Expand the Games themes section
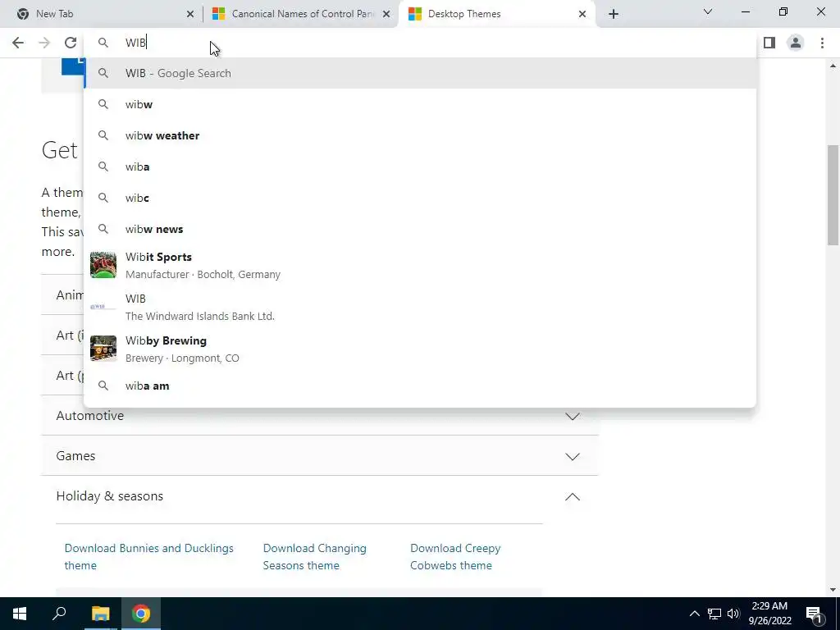The height and width of the screenshot is (630, 840). tap(572, 456)
